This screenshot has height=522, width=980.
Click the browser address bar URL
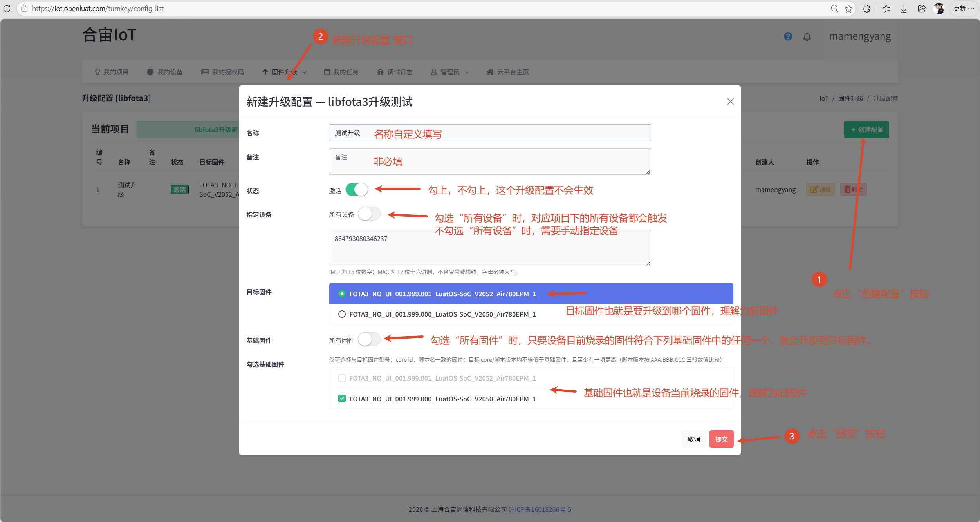pos(98,9)
